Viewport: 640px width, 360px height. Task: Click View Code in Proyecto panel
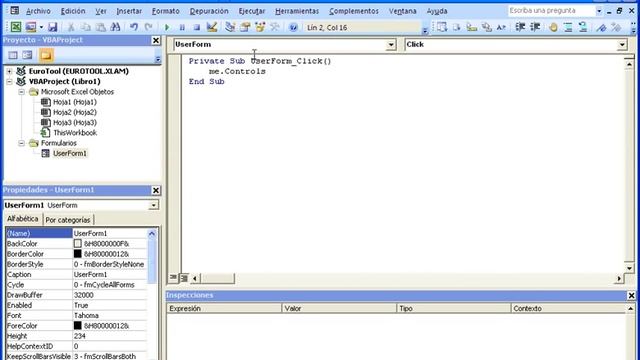click(x=13, y=55)
